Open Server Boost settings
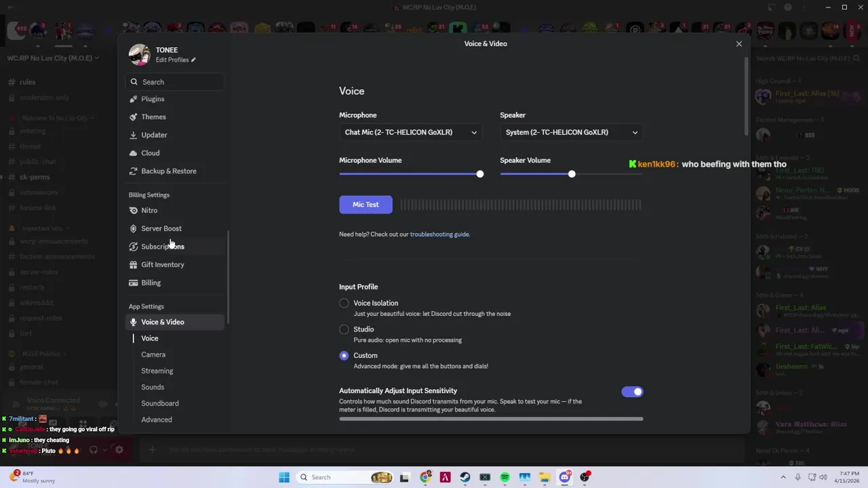The image size is (868, 488). click(x=175, y=228)
